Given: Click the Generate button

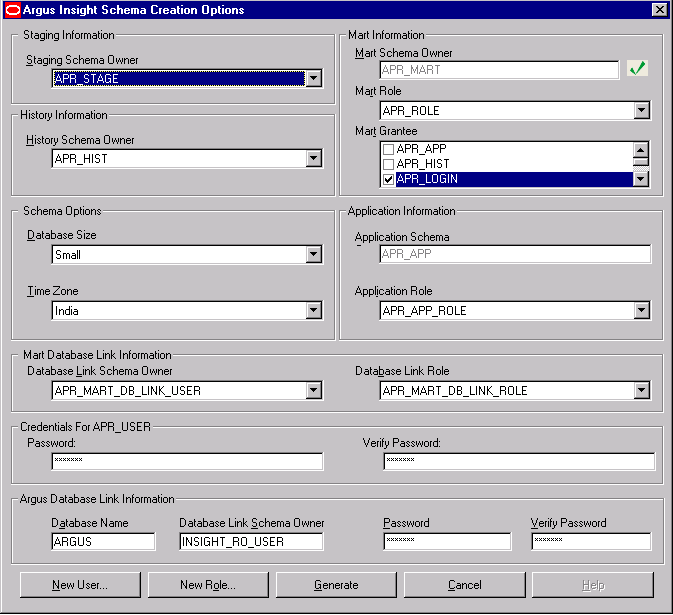Looking at the screenshot, I should (x=336, y=585).
